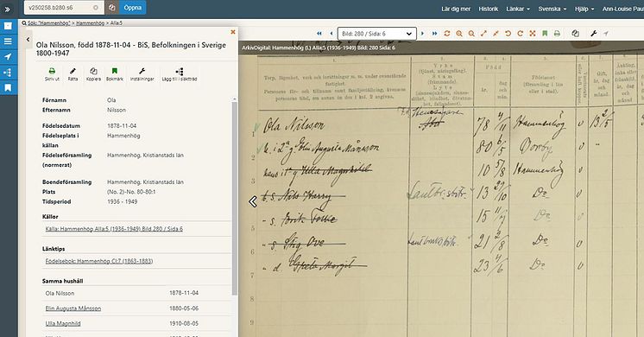Zoom in on the archive image

pyautogui.click(x=459, y=34)
